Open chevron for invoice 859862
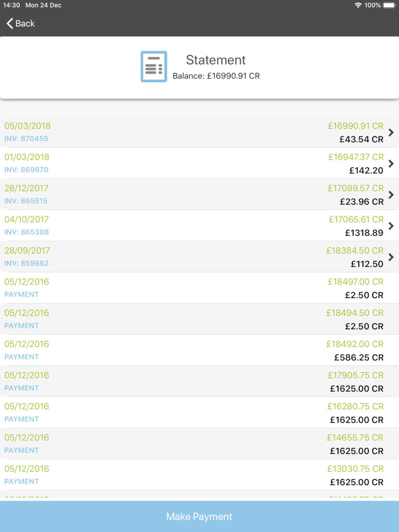This screenshot has height=532, width=399. (x=391, y=257)
